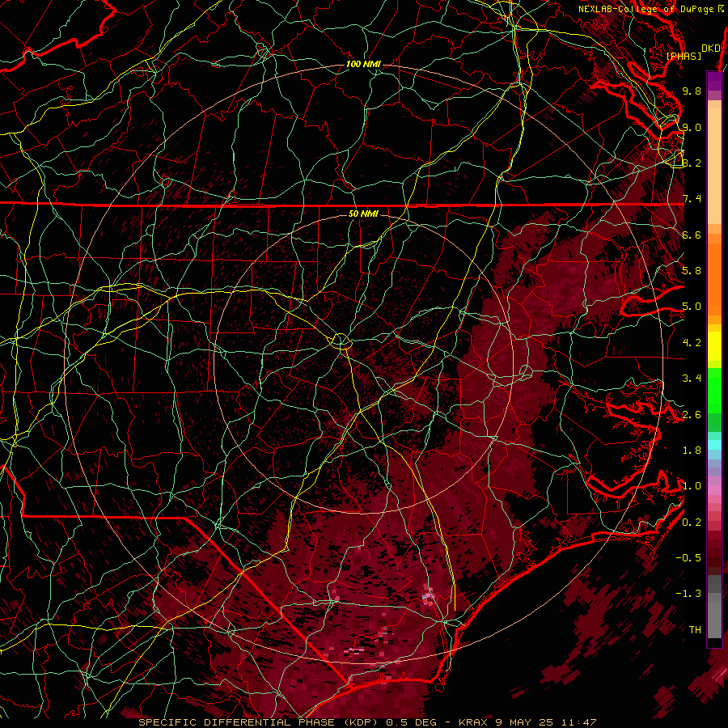This screenshot has height=728, width=728.
Task: Click the radar site circle at map center
Action: 341,341
